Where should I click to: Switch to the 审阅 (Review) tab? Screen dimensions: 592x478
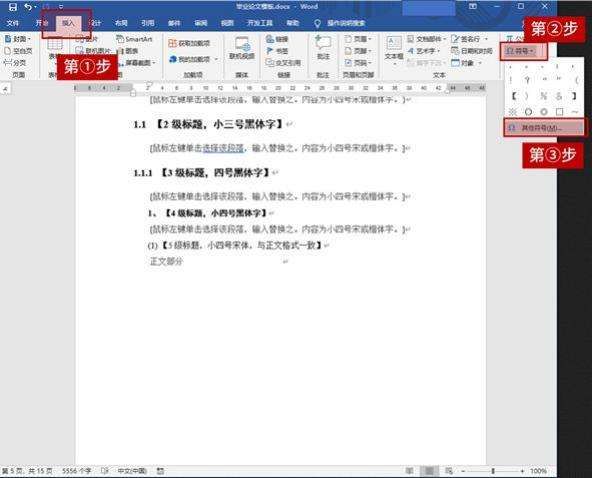pos(200,23)
